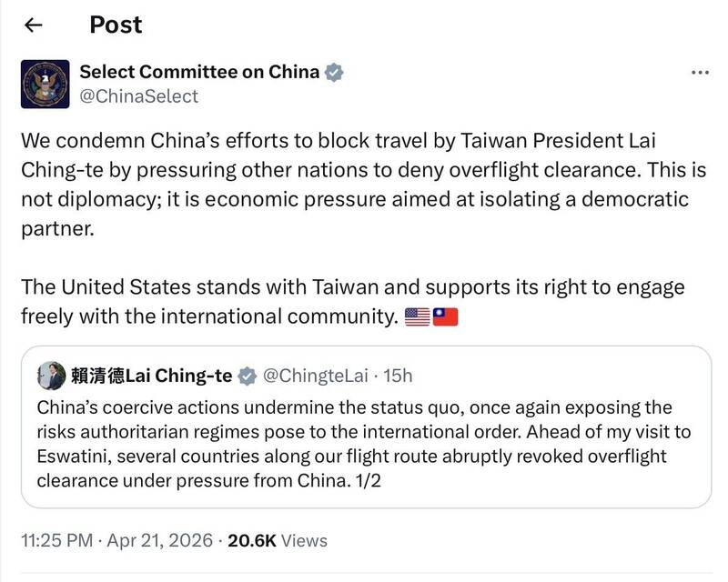Click the gray verified badge beside Select Committee
Viewport: 728px width, 582px height.
point(335,72)
